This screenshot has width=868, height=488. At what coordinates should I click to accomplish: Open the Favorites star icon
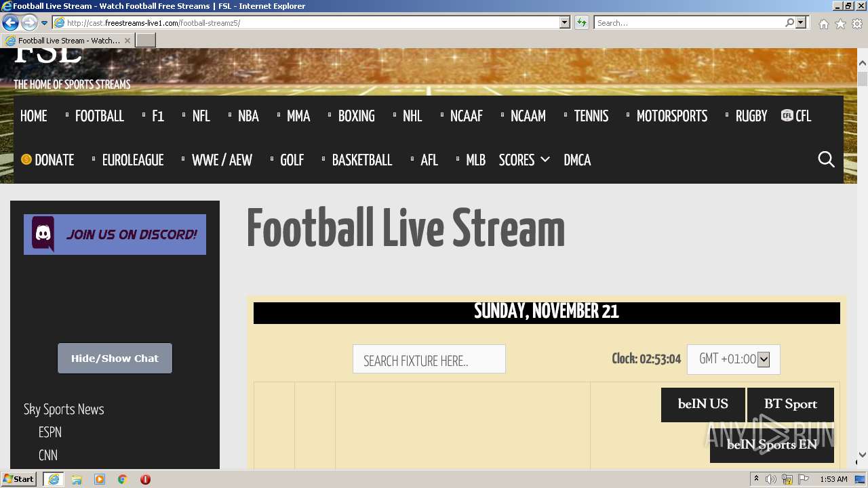click(x=840, y=24)
